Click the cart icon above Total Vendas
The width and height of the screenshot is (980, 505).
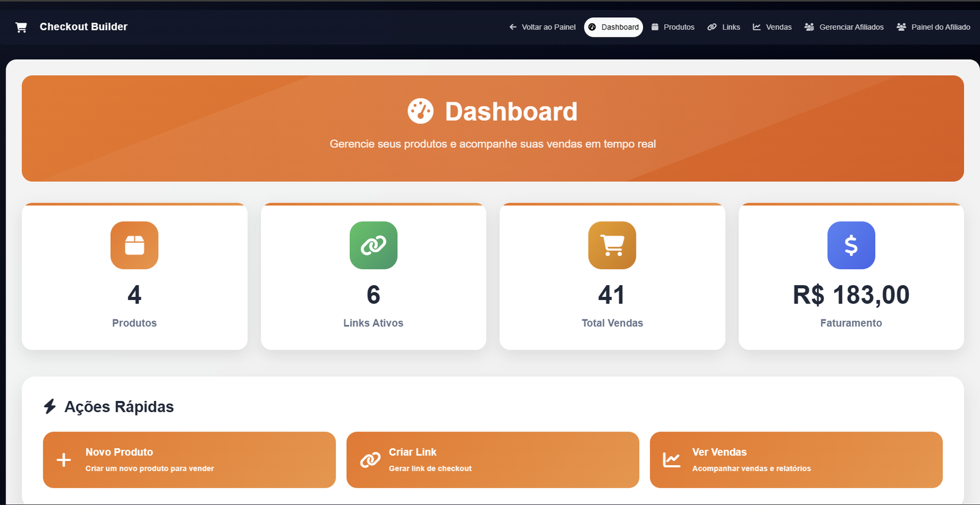click(612, 245)
